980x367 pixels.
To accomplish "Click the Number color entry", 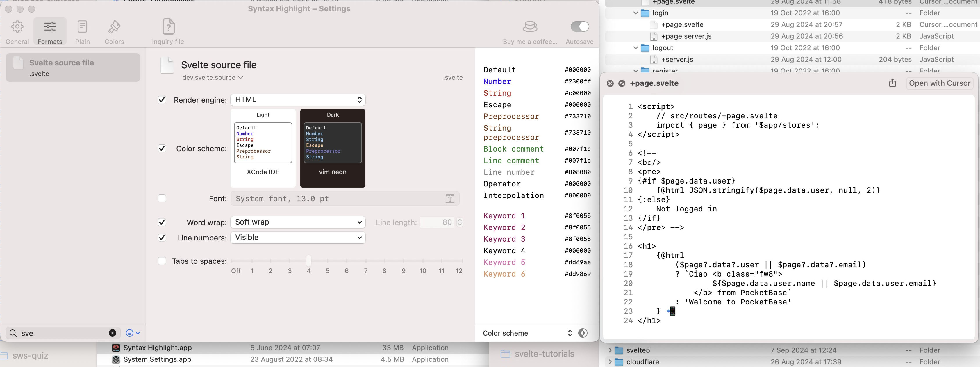I will click(x=537, y=81).
